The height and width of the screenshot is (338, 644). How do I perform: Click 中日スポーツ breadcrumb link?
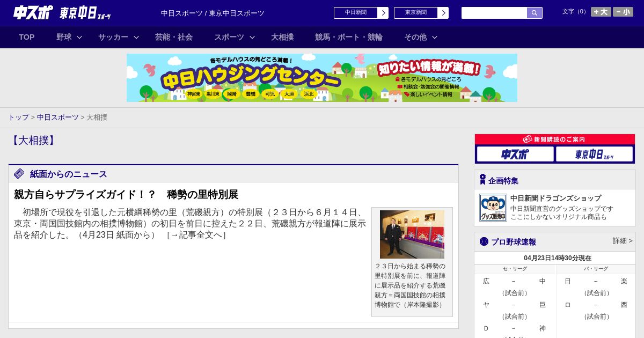click(x=58, y=117)
